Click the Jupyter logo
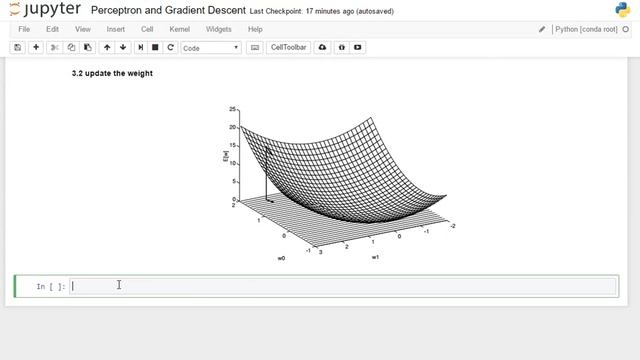 [x=45, y=9]
